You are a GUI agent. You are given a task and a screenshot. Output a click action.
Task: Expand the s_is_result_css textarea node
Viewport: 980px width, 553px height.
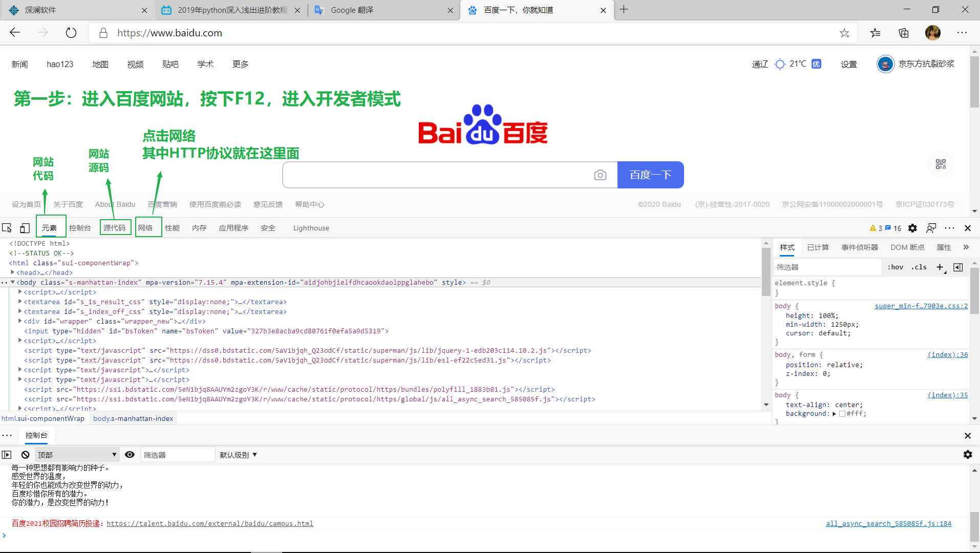(x=20, y=302)
